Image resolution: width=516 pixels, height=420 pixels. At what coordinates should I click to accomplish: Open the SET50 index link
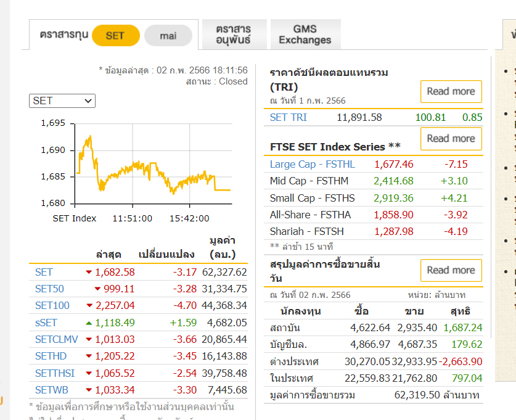[x=49, y=289]
